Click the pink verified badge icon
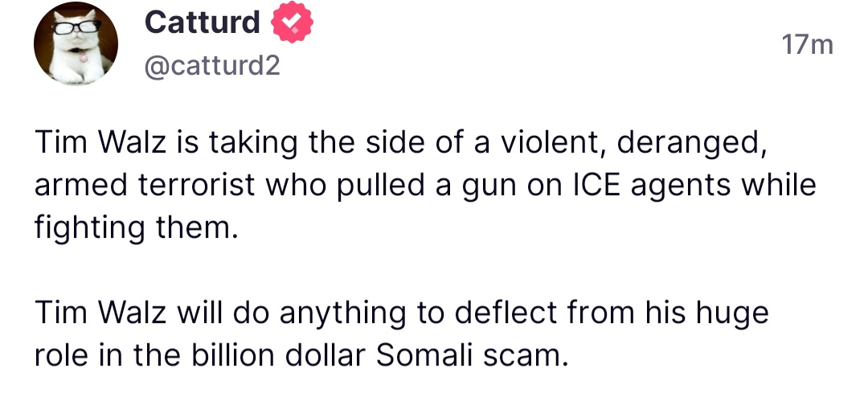Viewport: 868px width, 405px height. [x=293, y=23]
